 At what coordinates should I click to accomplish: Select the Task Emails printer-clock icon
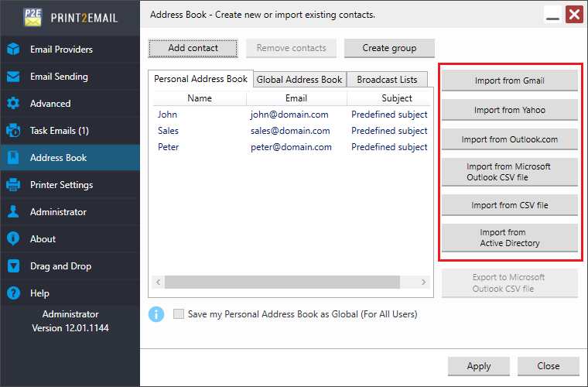(13, 131)
